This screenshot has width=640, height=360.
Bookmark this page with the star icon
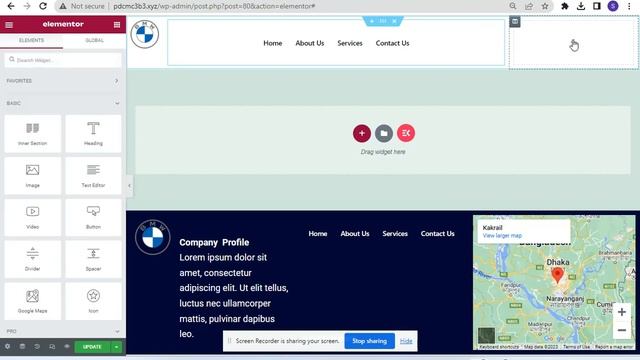(x=545, y=6)
